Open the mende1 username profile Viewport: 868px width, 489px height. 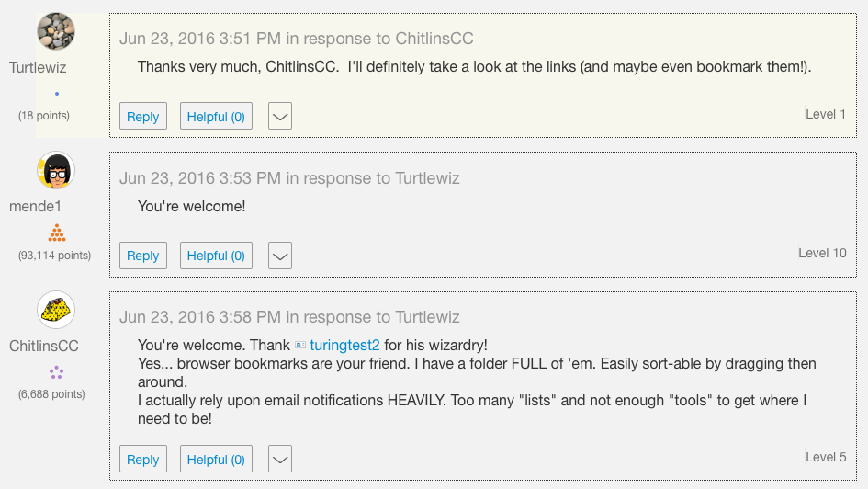pos(36,207)
